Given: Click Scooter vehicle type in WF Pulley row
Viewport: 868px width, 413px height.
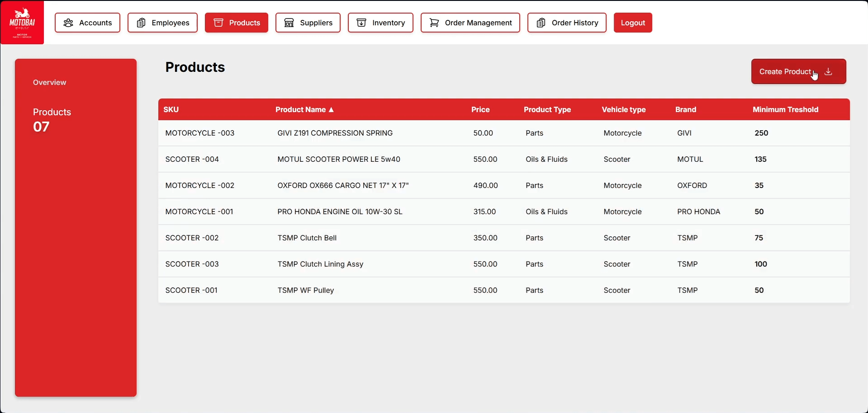Looking at the screenshot, I should (617, 290).
